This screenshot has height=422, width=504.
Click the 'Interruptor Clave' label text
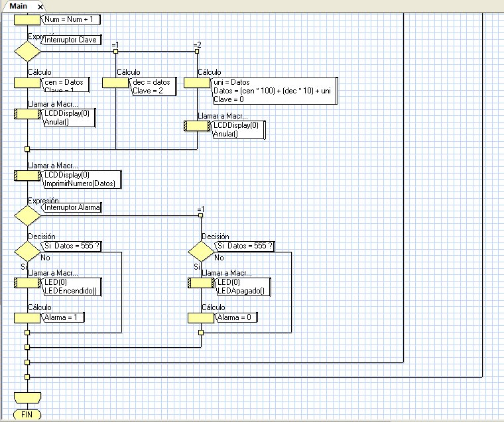(x=70, y=40)
